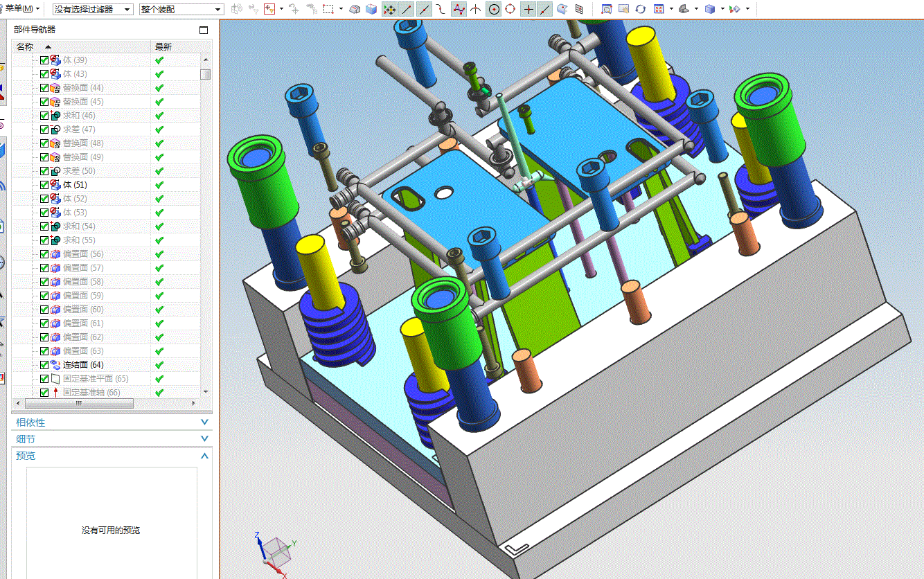
Task: Sort by the 最新 column header
Action: 181,46
